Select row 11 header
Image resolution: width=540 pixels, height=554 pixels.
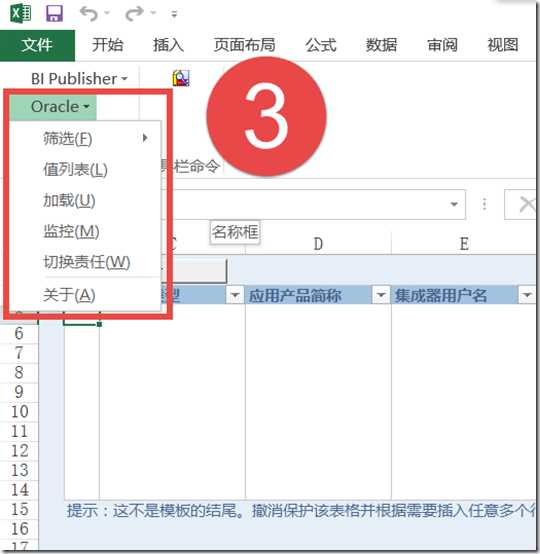(x=19, y=432)
